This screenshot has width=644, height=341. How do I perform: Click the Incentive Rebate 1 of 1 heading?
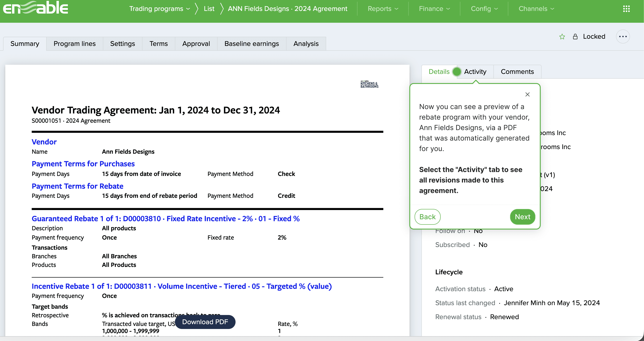pyautogui.click(x=182, y=286)
